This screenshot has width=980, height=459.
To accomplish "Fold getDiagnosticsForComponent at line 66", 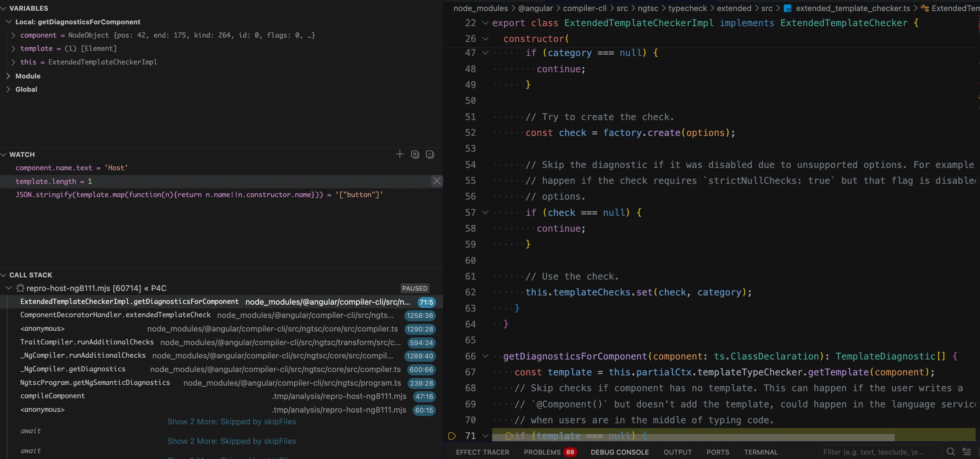I will [x=486, y=356].
